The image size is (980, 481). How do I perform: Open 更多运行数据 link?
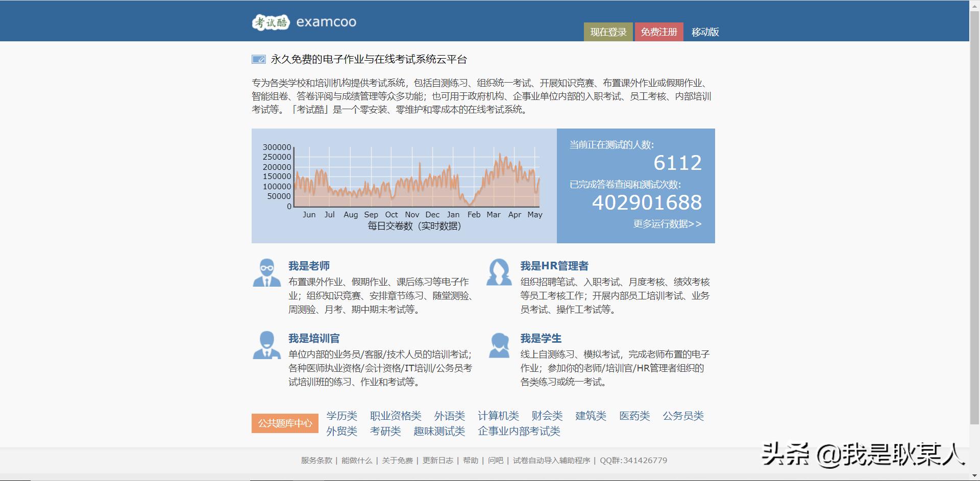pos(666,224)
